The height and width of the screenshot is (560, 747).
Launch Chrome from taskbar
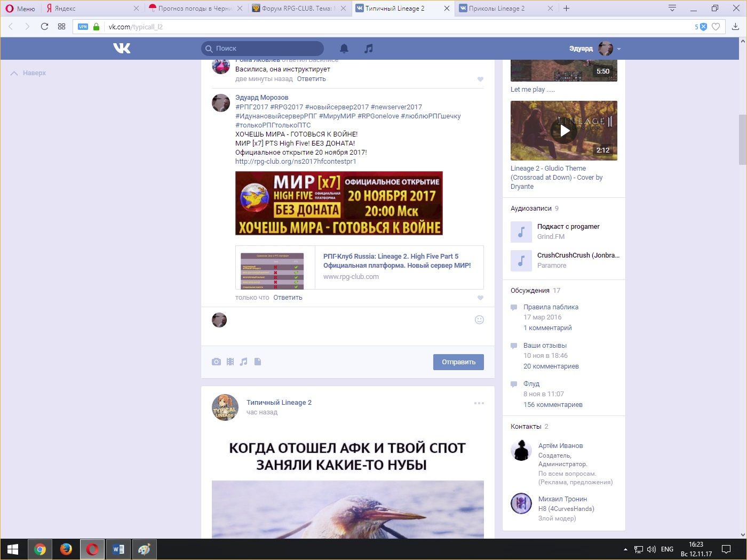tap(40, 549)
